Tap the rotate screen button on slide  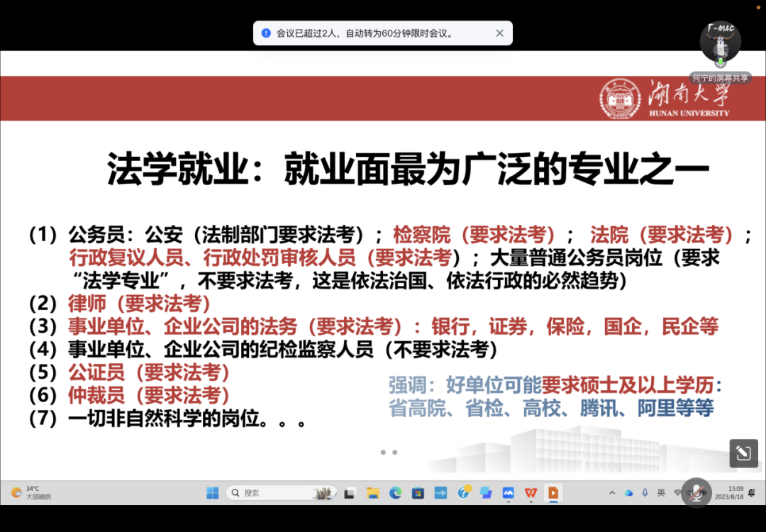(x=743, y=453)
